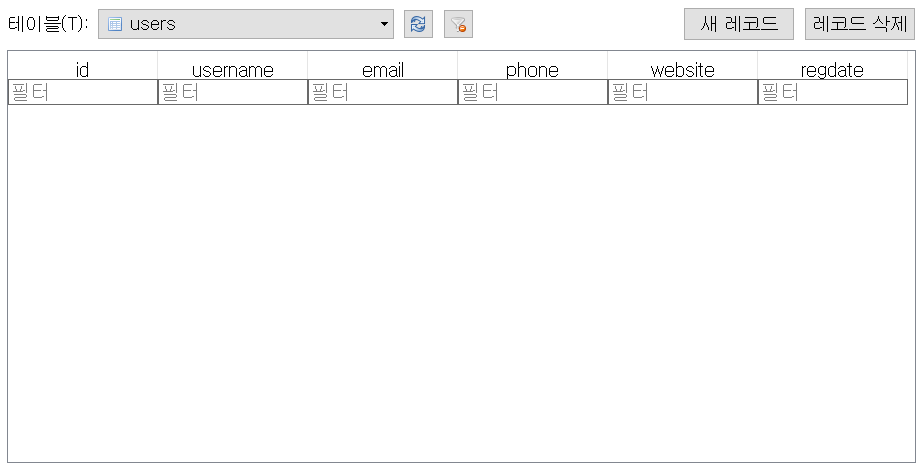
Task: Focus the id filter field
Action: 82,92
